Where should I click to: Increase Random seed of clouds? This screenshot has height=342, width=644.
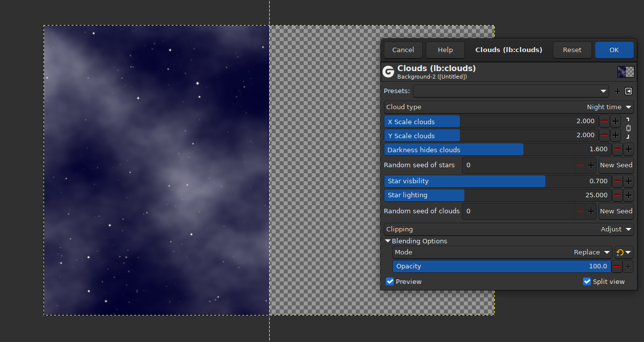click(x=591, y=211)
